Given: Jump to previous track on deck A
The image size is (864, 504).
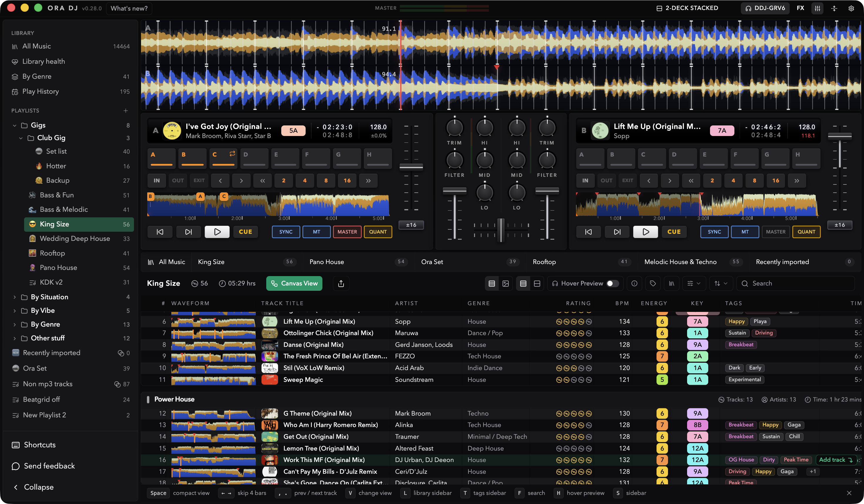Looking at the screenshot, I should [160, 232].
